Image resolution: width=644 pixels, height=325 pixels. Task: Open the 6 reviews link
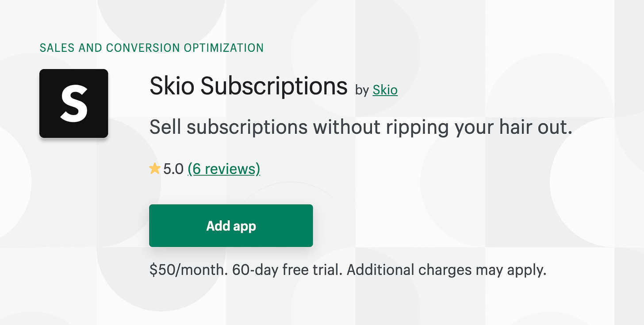[x=224, y=169]
